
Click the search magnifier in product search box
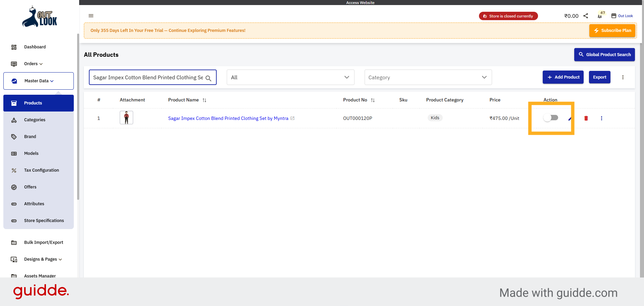208,78
